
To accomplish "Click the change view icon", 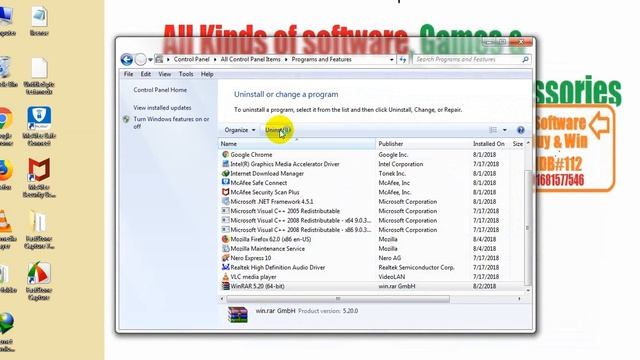I will (x=493, y=130).
